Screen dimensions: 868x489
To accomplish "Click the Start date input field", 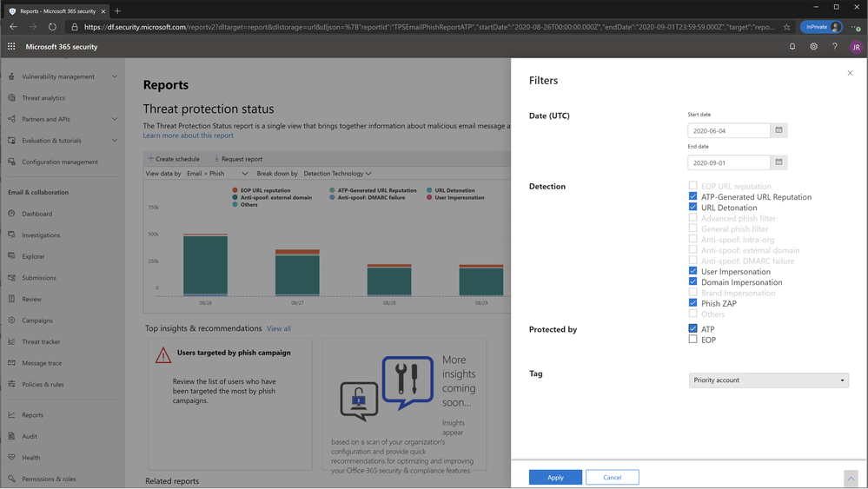I will pyautogui.click(x=728, y=130).
